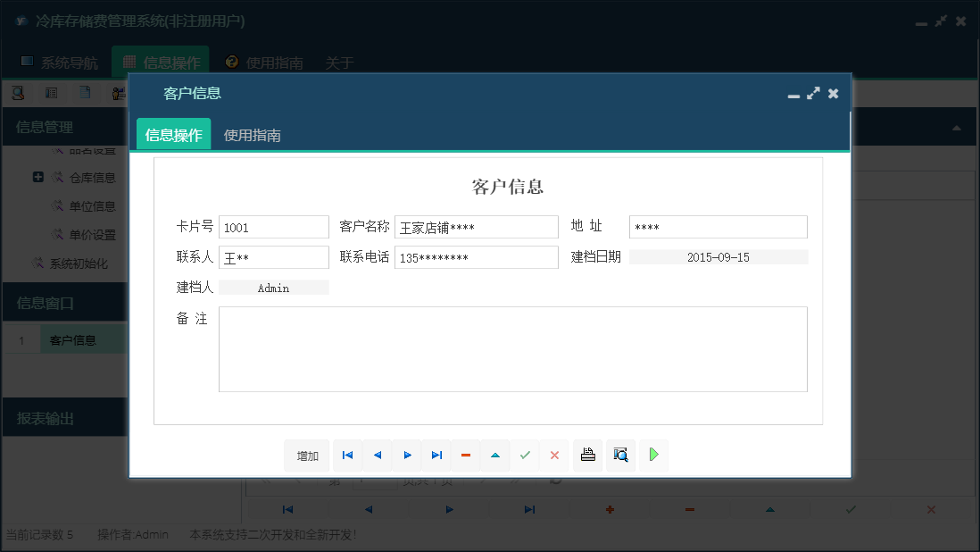Confirm changes with green check mark
This screenshot has height=552, width=980.
[525, 455]
